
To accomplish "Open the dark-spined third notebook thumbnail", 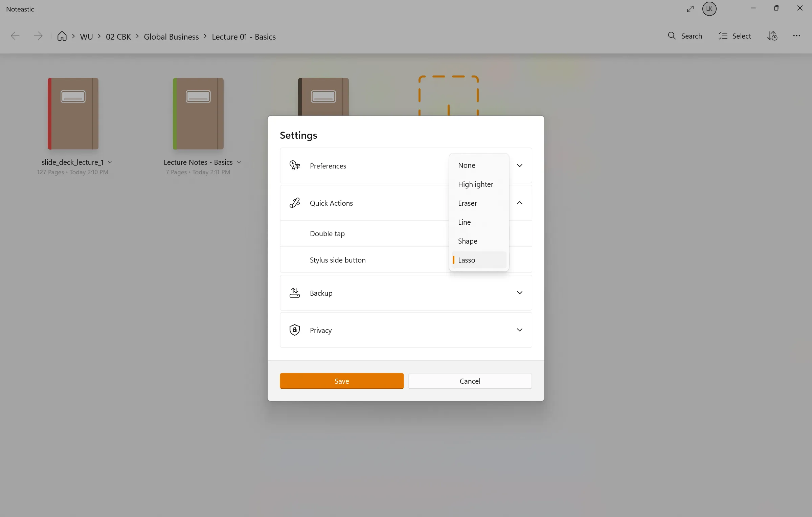I will click(323, 97).
